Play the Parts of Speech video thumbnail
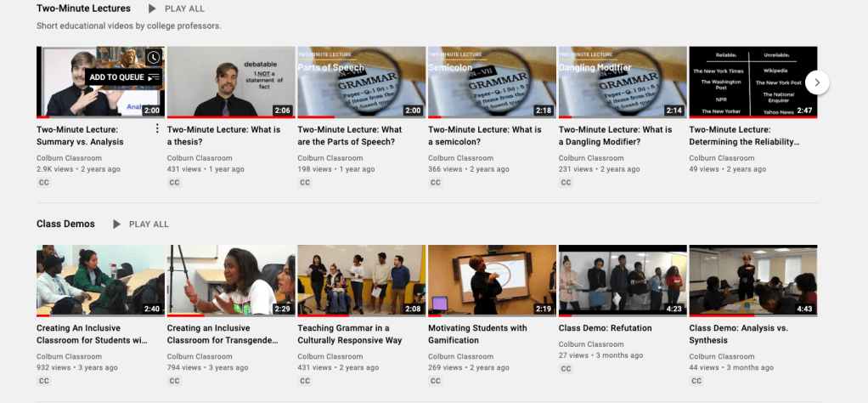Viewport: 868px width, 403px height. (361, 82)
